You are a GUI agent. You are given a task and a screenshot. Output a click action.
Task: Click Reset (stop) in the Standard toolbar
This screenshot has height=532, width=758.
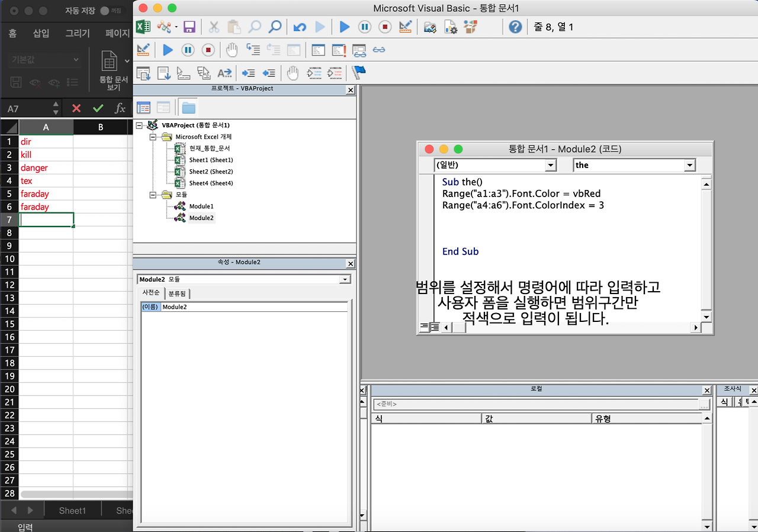[385, 27]
